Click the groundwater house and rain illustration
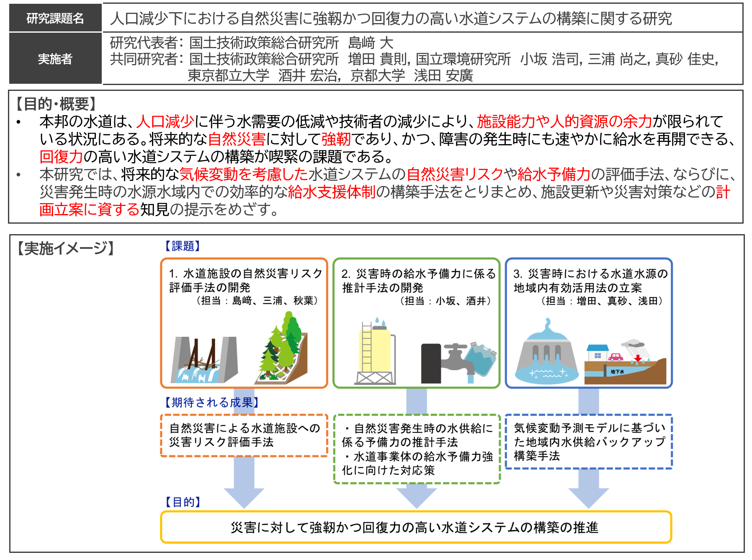The image size is (752, 560). [x=625, y=362]
